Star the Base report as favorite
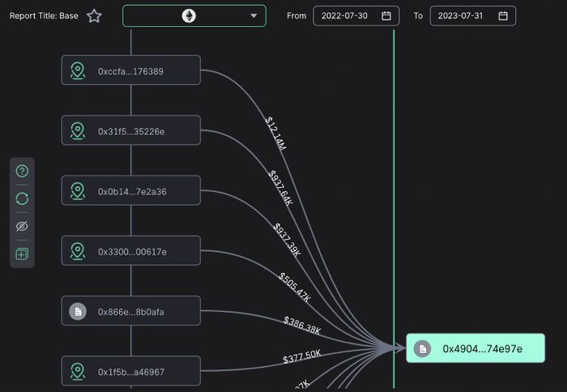567x392 pixels. coord(94,16)
